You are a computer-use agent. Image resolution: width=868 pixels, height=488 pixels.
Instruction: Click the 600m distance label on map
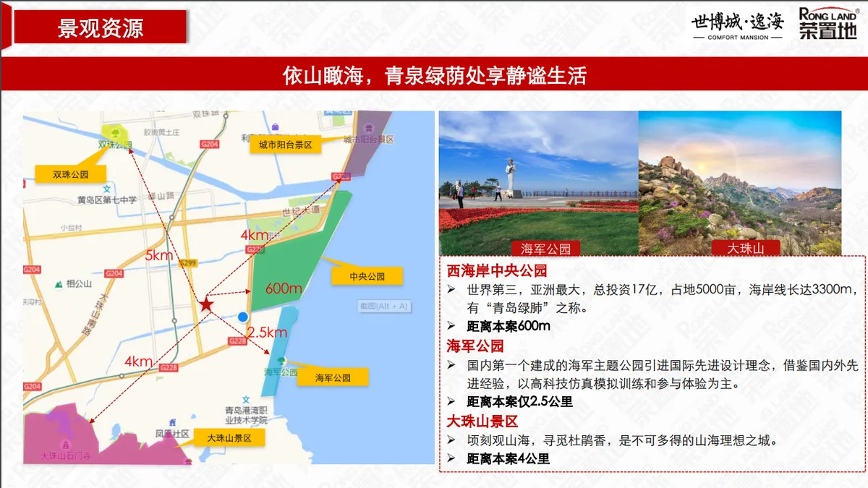pyautogui.click(x=284, y=288)
